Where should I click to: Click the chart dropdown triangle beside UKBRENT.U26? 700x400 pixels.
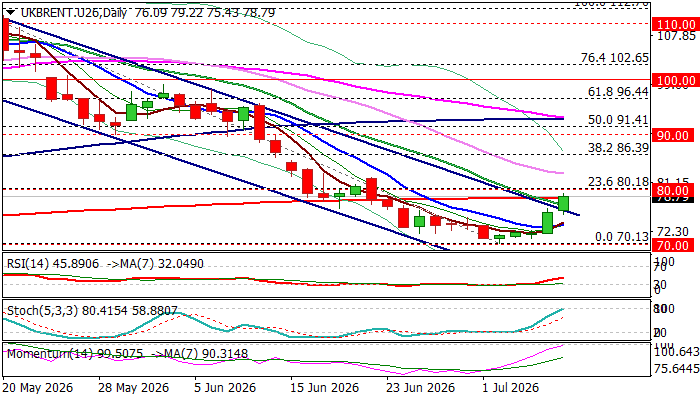pyautogui.click(x=11, y=12)
